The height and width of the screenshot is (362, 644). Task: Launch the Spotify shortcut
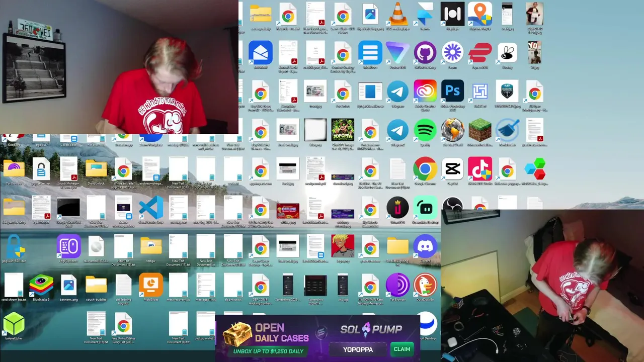coord(425,131)
